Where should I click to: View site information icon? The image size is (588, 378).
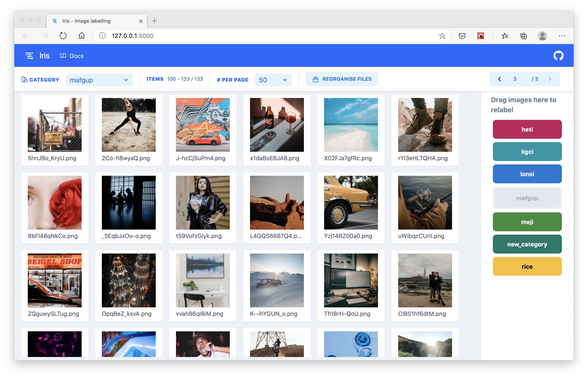[x=102, y=36]
